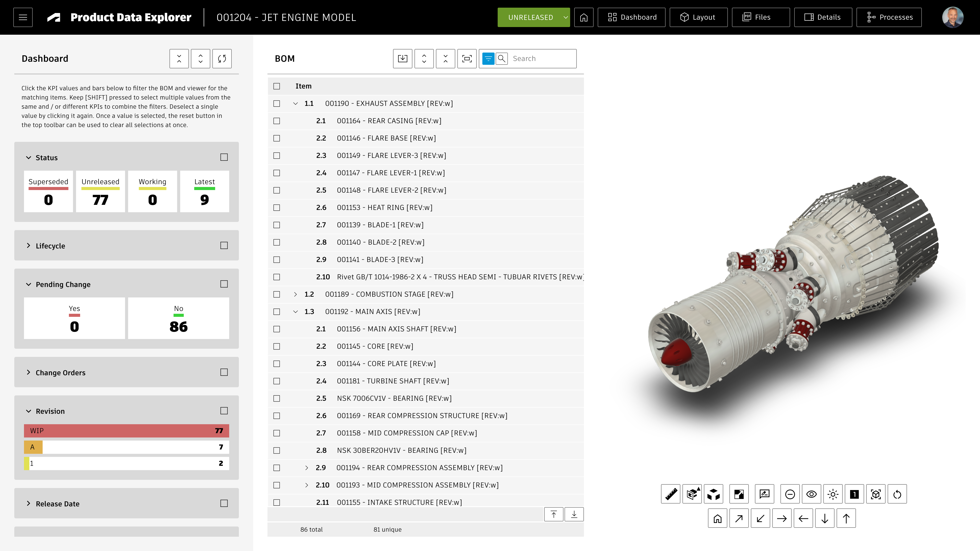Expand the 001189 COMBUSTION STAGE row
This screenshot has height=551, width=980.
point(296,294)
